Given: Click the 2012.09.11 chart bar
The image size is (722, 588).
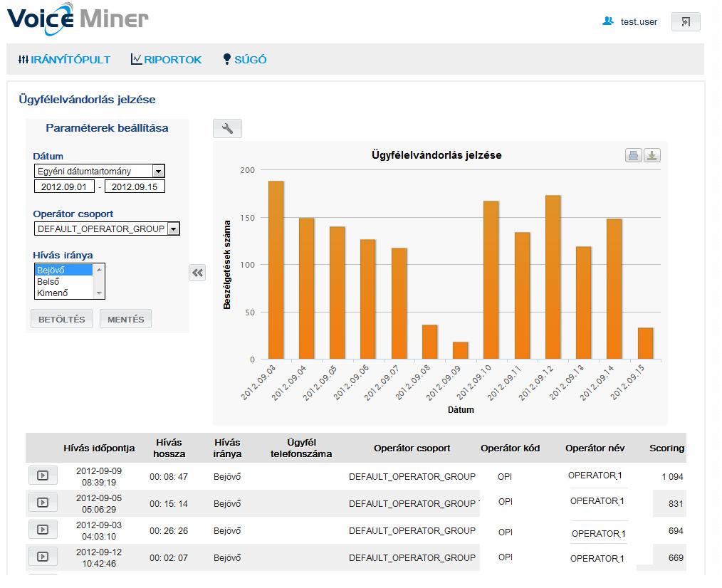Looking at the screenshot, I should (522, 296).
